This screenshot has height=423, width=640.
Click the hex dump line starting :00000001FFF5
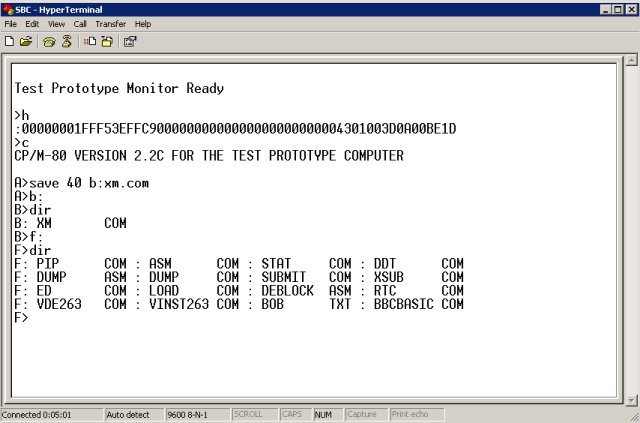tap(236, 129)
